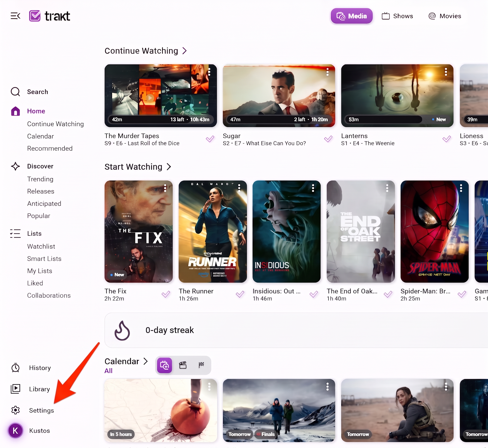Mark Sugar episode as watched
Screen dimensions: 488x448
point(328,139)
